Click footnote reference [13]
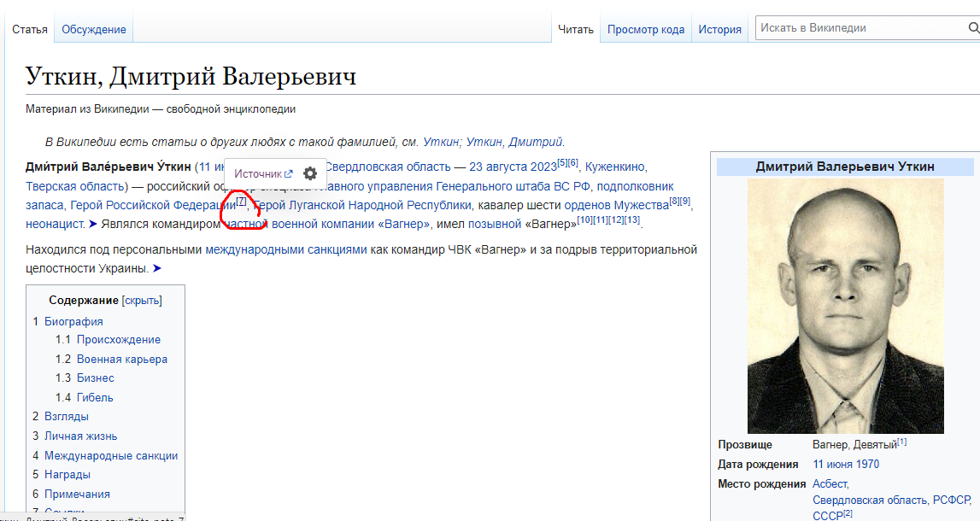This screenshot has width=980, height=521. coord(632,220)
